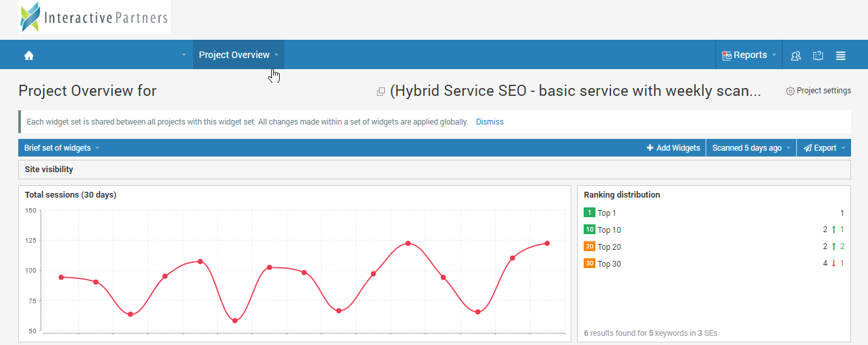
Task: Open the Export dropdown
Action: (824, 148)
